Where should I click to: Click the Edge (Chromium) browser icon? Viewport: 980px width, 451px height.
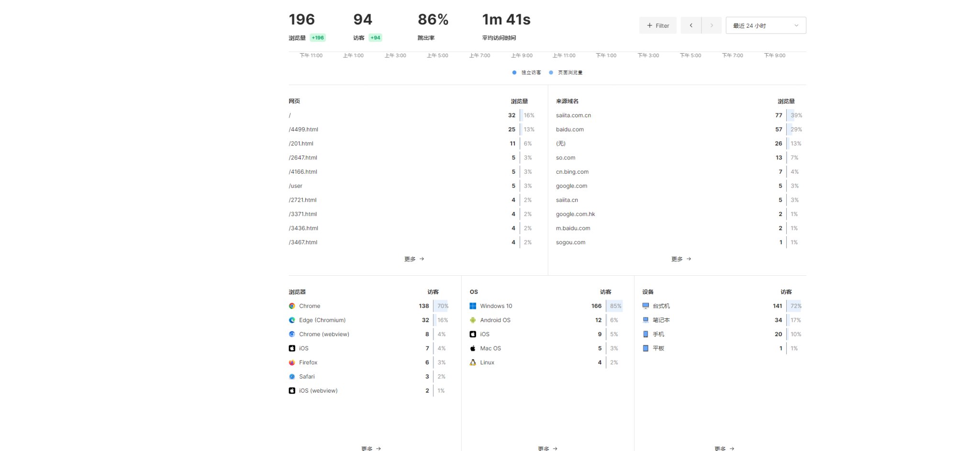pyautogui.click(x=292, y=320)
